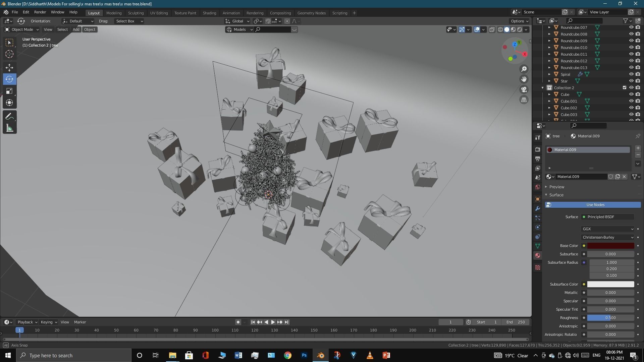Play the animation forward

(x=273, y=322)
